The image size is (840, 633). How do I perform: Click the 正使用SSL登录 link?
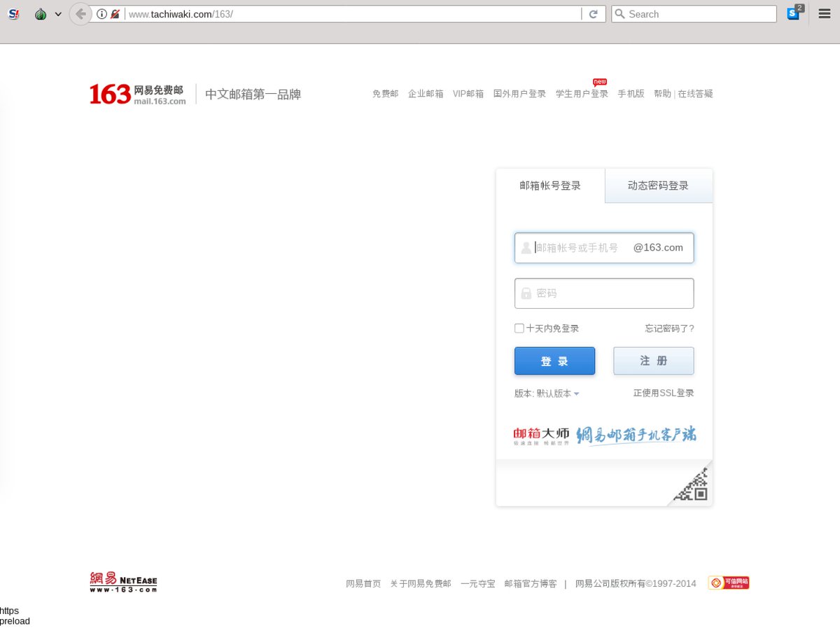[x=664, y=394]
